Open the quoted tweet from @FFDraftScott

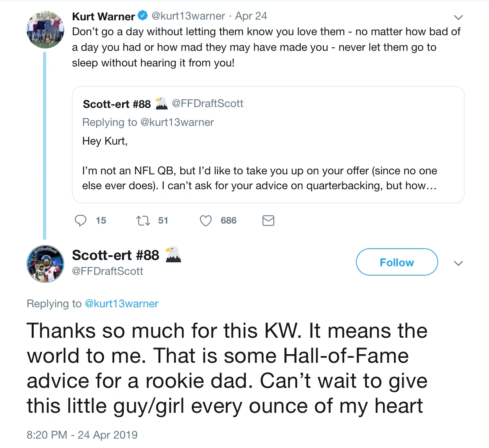(x=268, y=156)
